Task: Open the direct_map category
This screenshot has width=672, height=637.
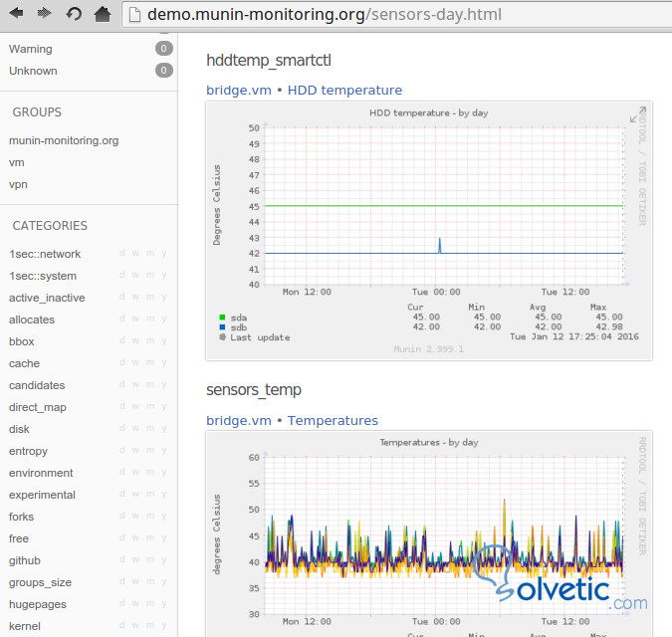Action: coord(37,407)
